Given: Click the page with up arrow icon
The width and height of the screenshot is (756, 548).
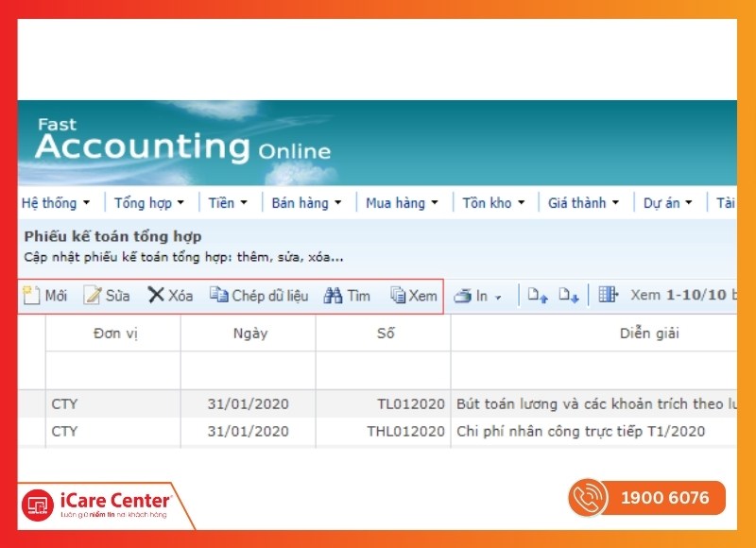Looking at the screenshot, I should pyautogui.click(x=538, y=295).
